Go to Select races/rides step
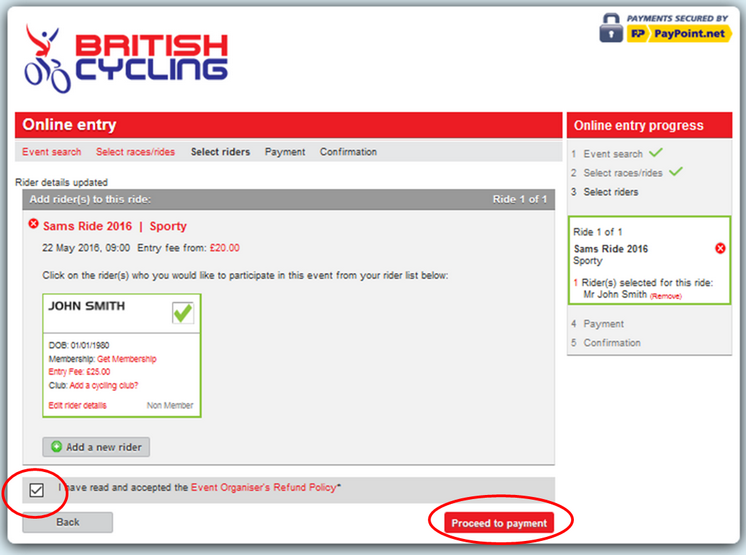The image size is (746, 555). (136, 152)
